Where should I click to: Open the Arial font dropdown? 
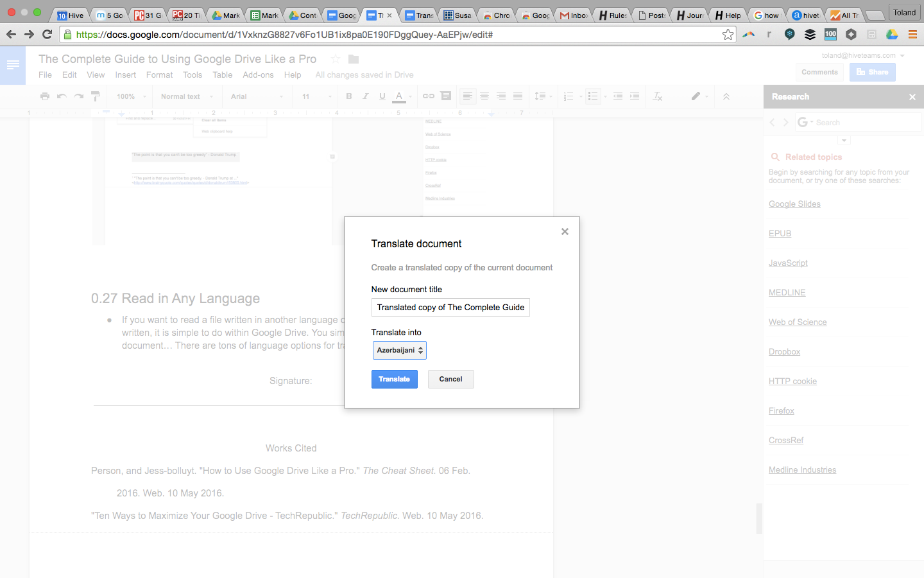coord(257,96)
